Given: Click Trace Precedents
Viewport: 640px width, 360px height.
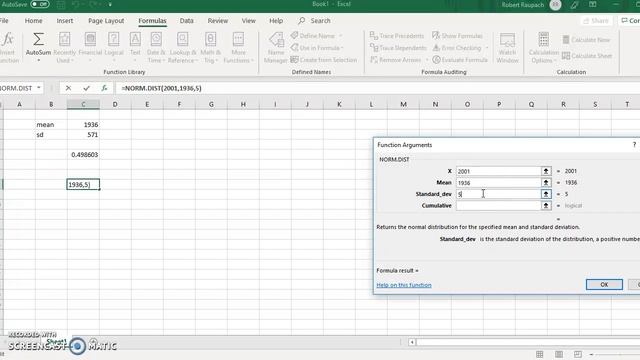Looking at the screenshot, I should click(397, 36).
